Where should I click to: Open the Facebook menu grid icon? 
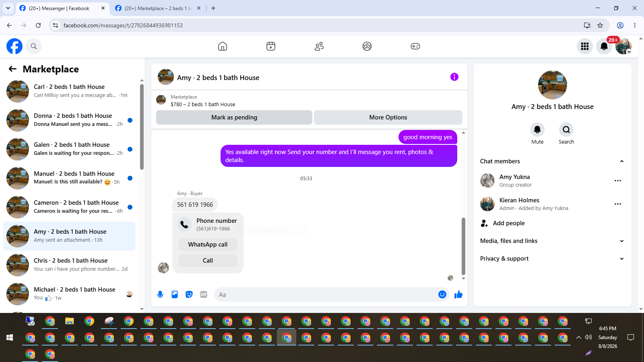(585, 46)
